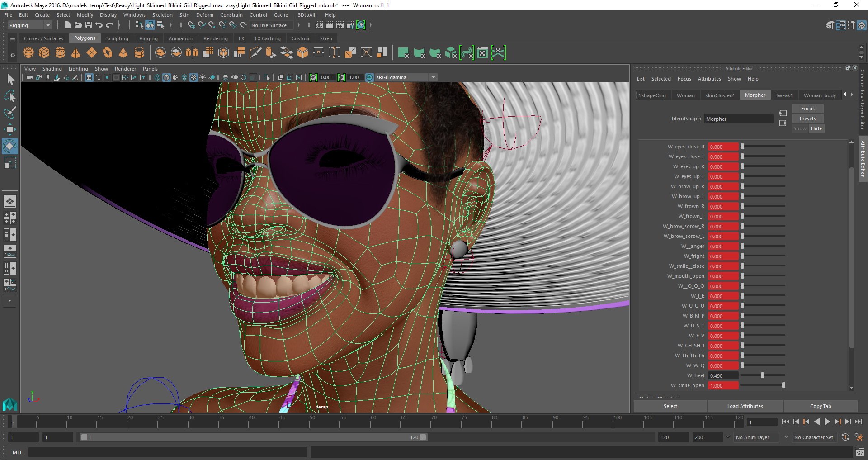Create a polygon plane from the shelf
Viewport: 868px width, 460px height.
pyautogui.click(x=92, y=53)
